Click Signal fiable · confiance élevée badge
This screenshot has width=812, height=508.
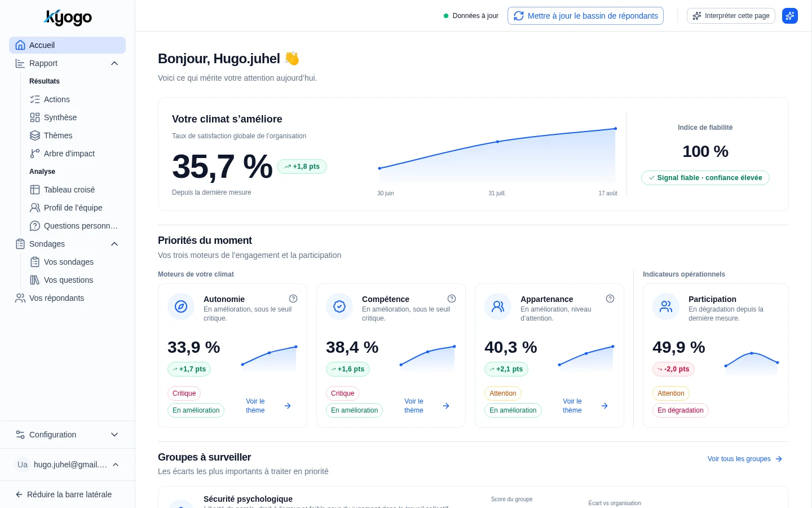(x=705, y=178)
